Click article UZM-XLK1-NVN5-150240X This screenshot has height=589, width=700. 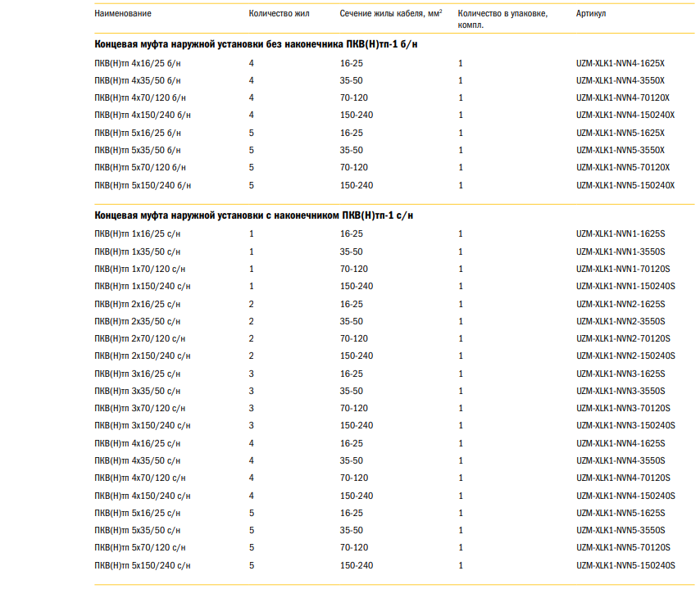click(625, 185)
